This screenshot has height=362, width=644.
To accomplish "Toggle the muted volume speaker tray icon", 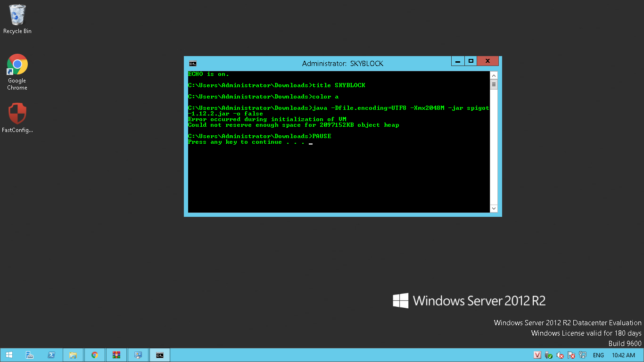I will point(560,355).
